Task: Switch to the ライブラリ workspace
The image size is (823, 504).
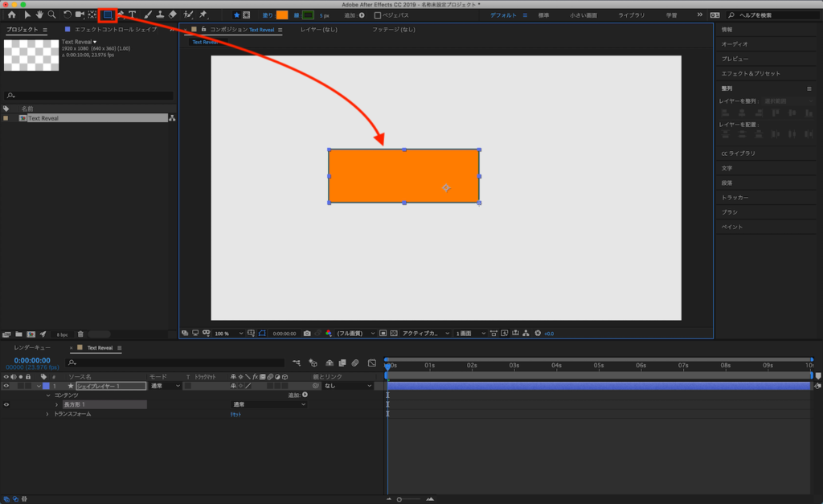Action: tap(631, 15)
